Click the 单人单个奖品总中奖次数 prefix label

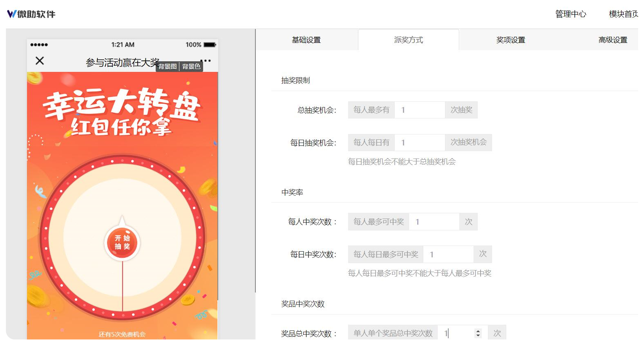coord(393,333)
